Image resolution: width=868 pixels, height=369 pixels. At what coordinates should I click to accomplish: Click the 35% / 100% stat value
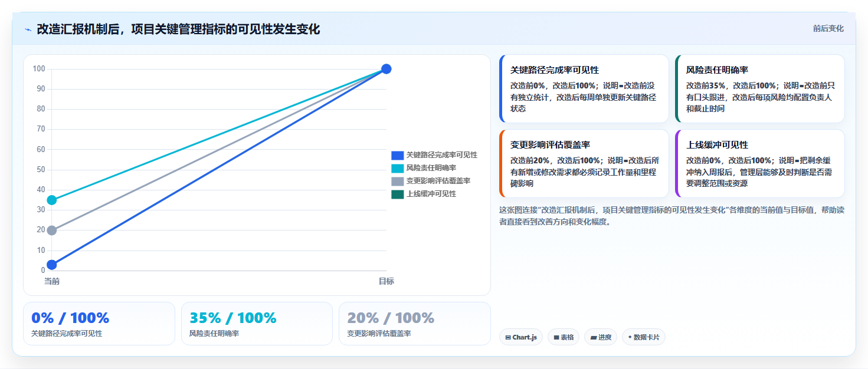point(233,318)
